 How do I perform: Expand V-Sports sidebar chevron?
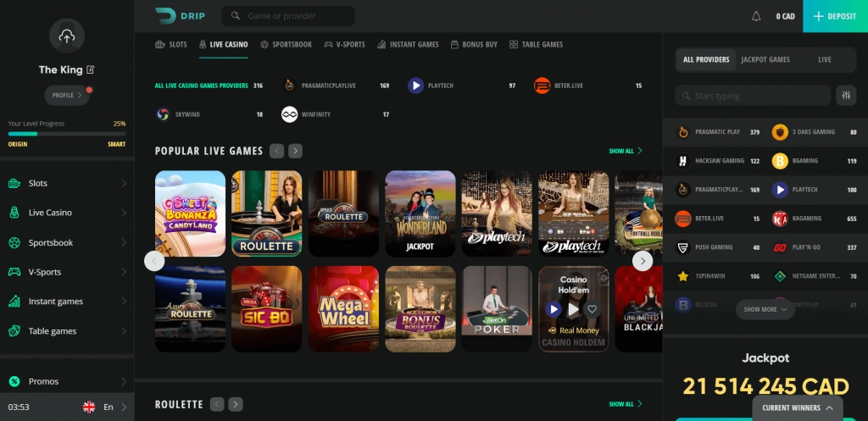tap(124, 272)
